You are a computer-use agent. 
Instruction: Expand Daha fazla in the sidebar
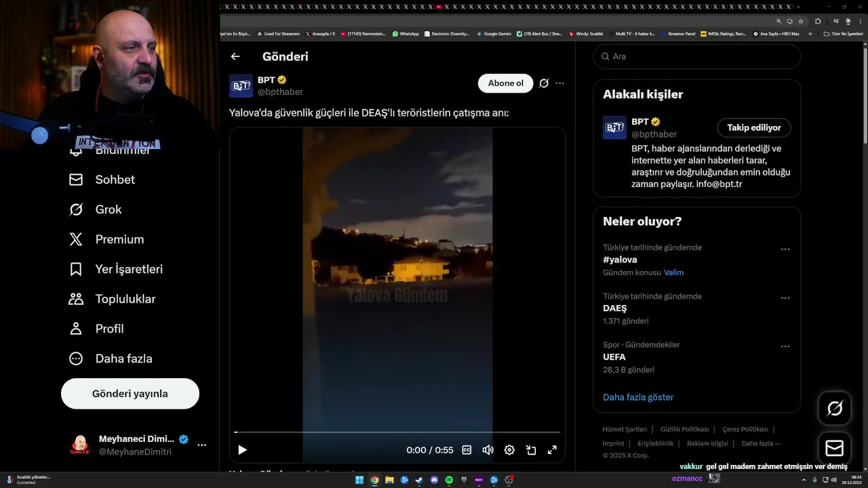(x=111, y=359)
